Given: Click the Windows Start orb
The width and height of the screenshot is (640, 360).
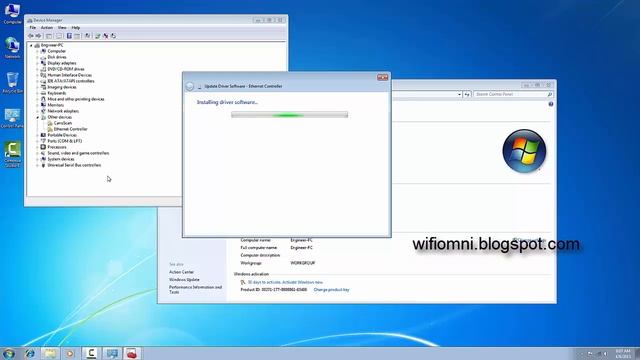Looking at the screenshot, I should point(9,353).
